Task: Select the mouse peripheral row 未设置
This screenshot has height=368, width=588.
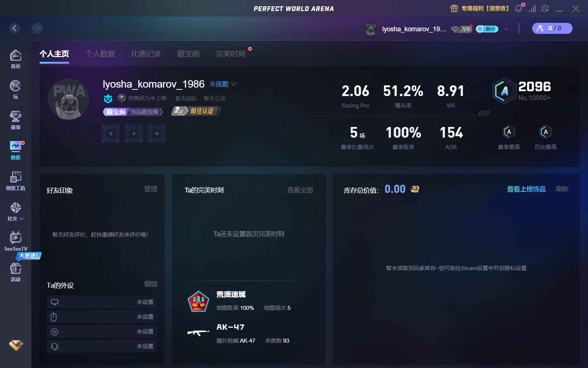Action: (102, 317)
